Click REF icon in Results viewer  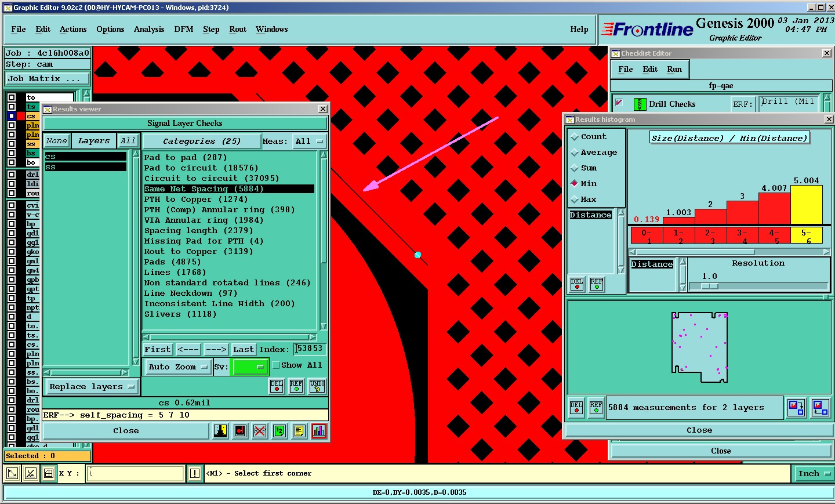[x=296, y=386]
